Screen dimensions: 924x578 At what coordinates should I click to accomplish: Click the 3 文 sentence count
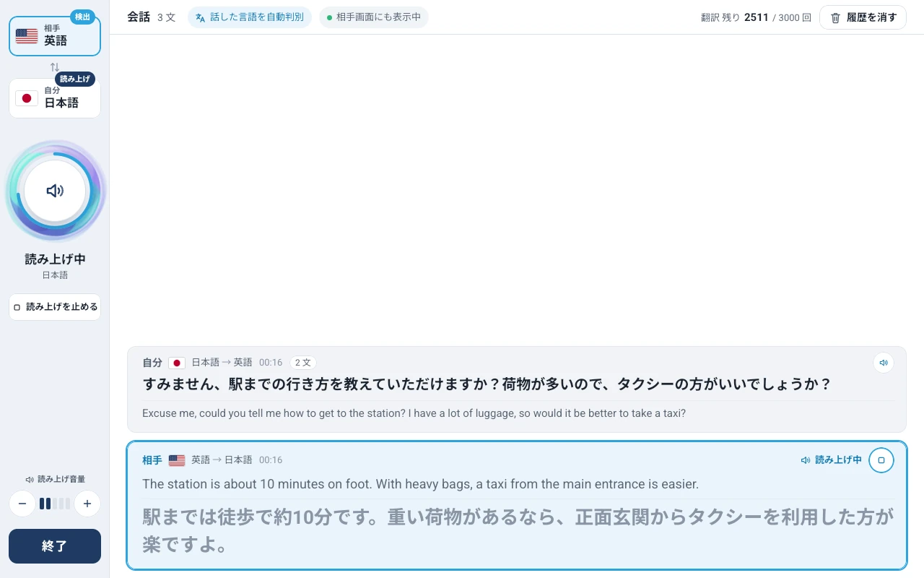tap(166, 17)
